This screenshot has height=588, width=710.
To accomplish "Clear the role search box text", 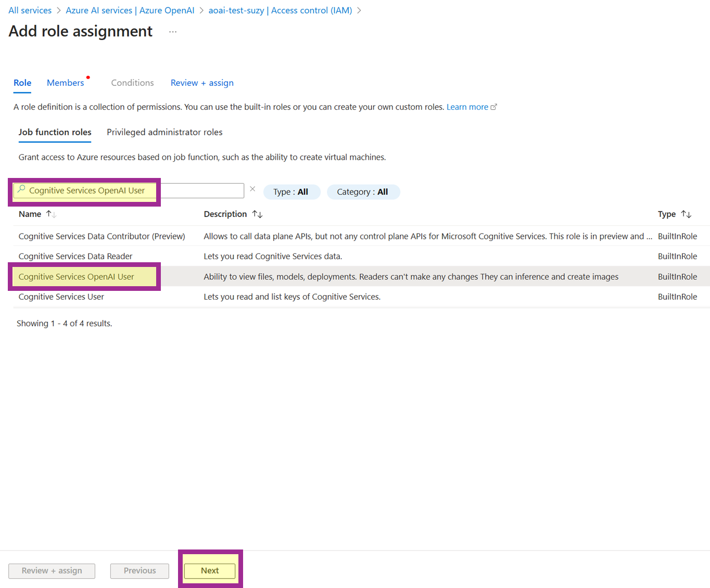I will pyautogui.click(x=252, y=189).
